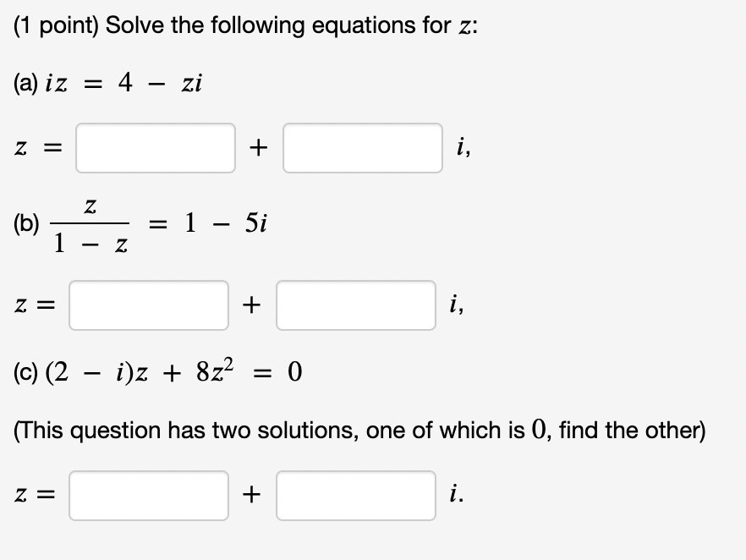Select the text '(1 point)' at the top
The height and width of the screenshot is (560, 746).
(51, 25)
